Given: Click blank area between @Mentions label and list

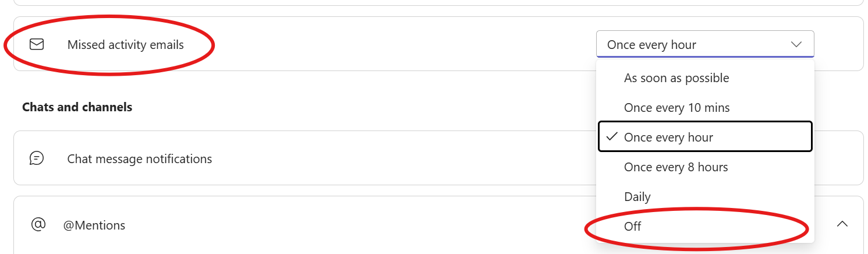Looking at the screenshot, I should pyautogui.click(x=349, y=225).
